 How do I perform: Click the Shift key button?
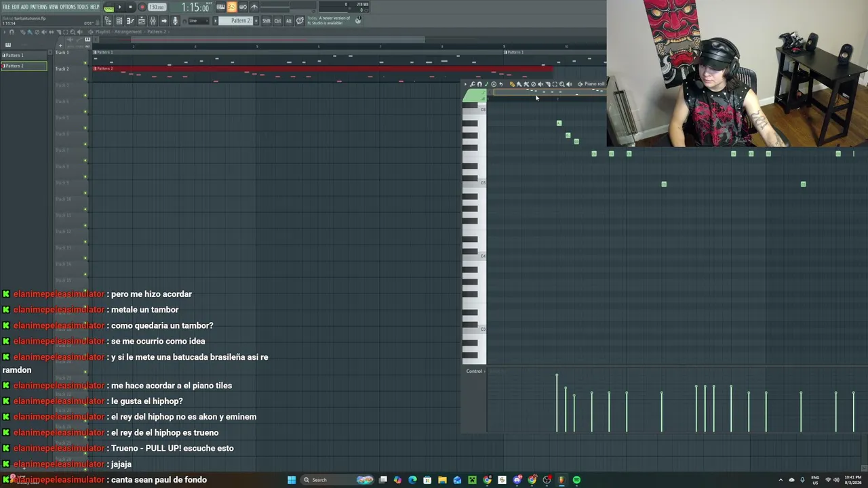(267, 21)
